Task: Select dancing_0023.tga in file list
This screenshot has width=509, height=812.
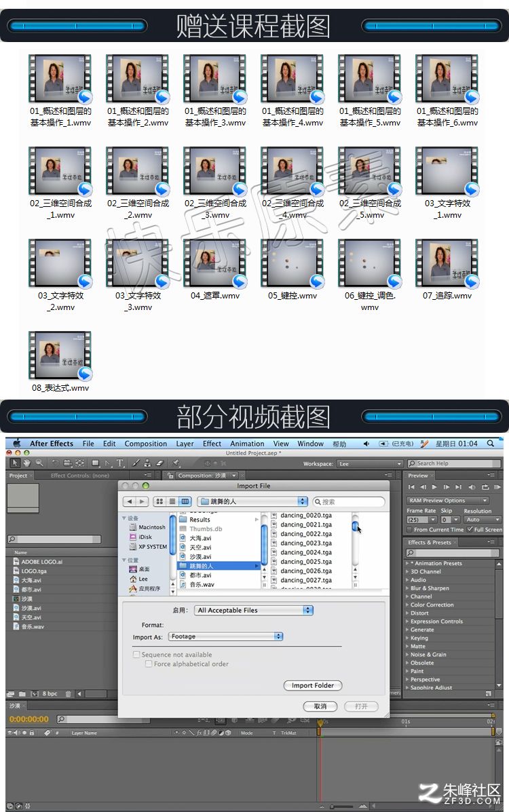Action: [x=306, y=543]
